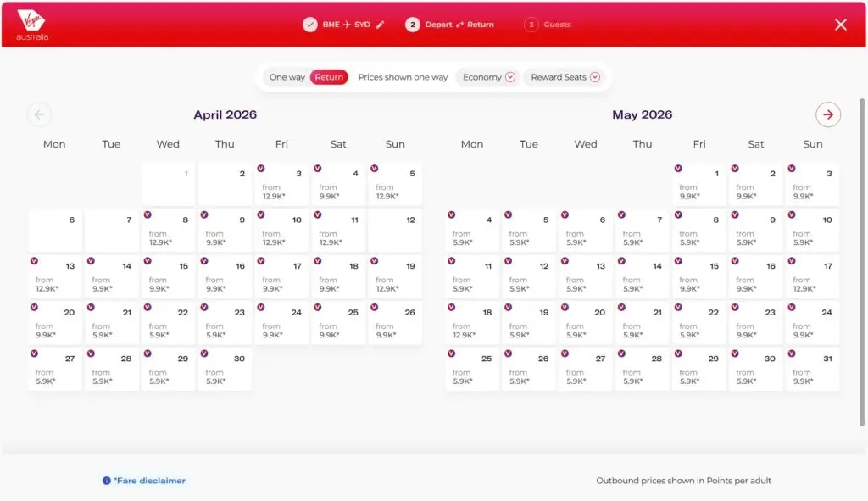
Task: Open the next month with the right arrow
Action: (x=828, y=114)
